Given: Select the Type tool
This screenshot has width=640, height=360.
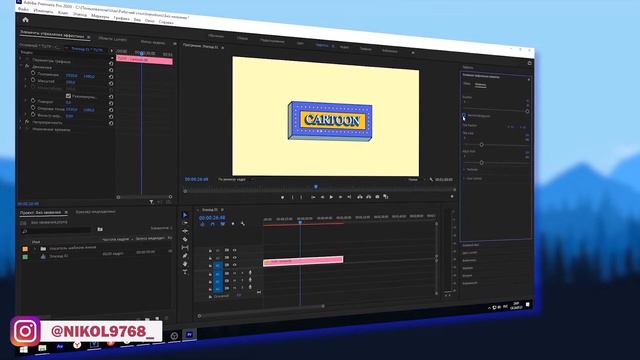Looking at the screenshot, I should 185,271.
